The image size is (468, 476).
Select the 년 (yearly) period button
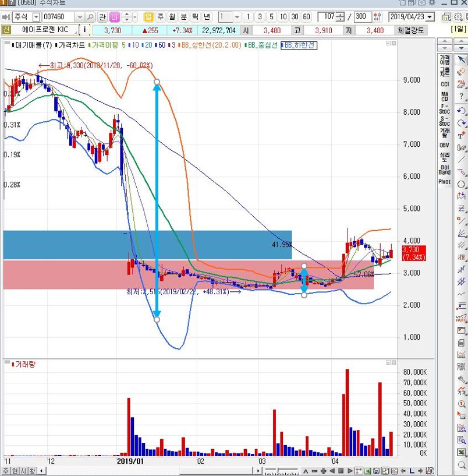click(x=207, y=17)
